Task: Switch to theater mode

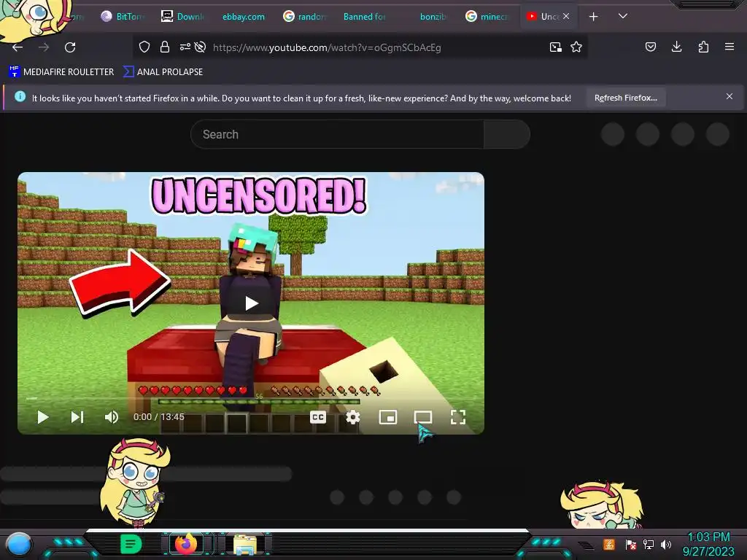Action: (x=423, y=417)
